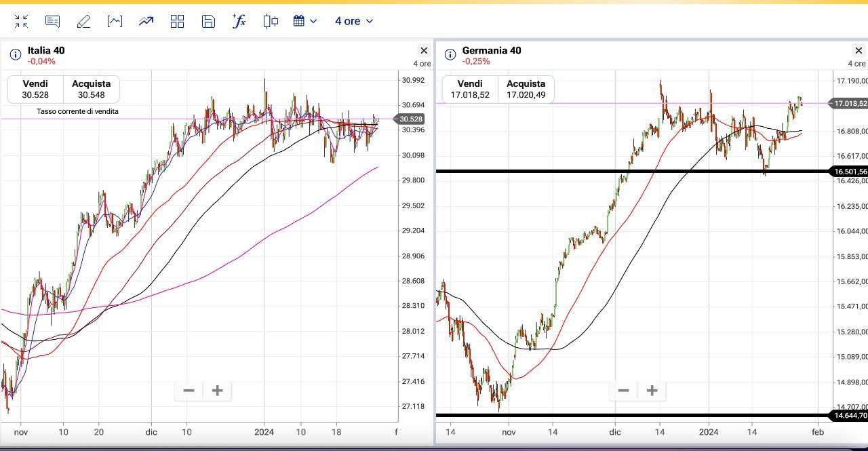
Task: Open the comments note icon
Action: (x=52, y=21)
